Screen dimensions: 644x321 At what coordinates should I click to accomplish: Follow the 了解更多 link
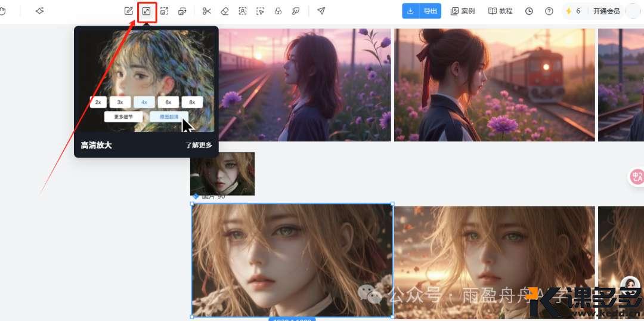pos(199,145)
